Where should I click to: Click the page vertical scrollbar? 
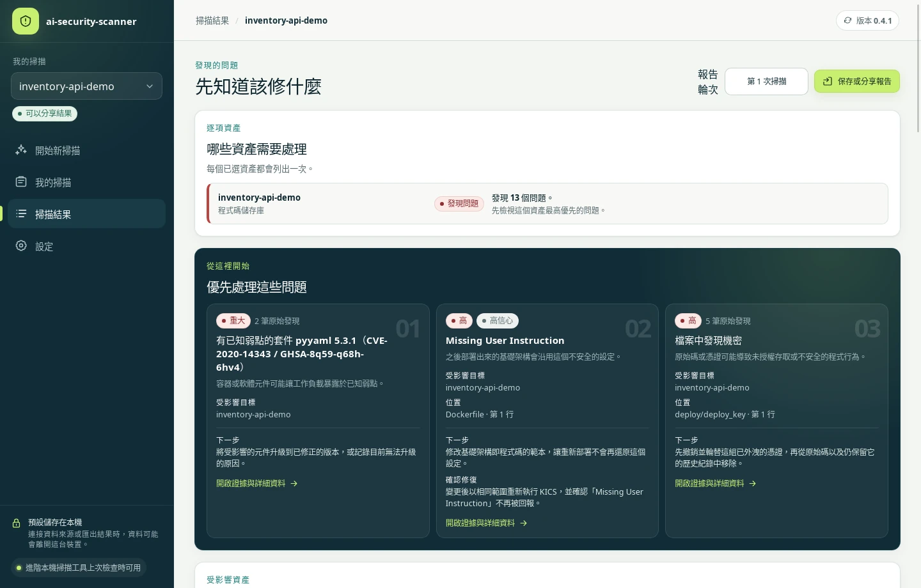point(918,67)
